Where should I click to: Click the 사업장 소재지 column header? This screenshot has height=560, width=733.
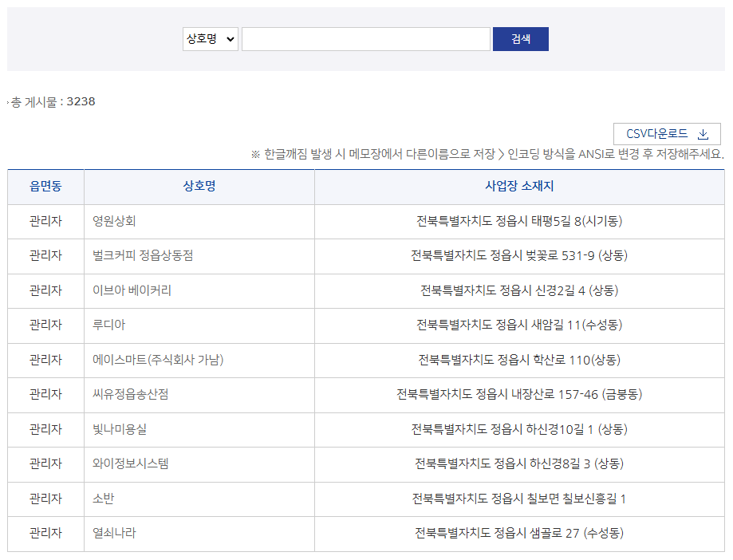[x=518, y=187]
